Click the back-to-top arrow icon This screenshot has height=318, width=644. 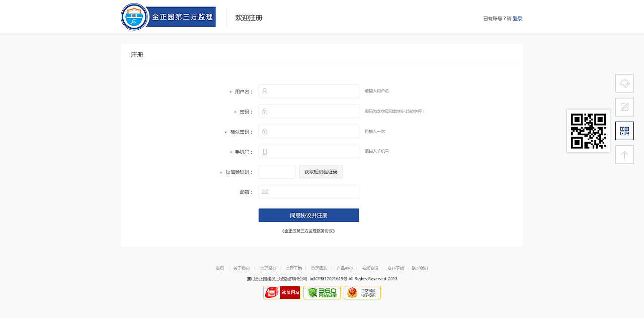(x=624, y=154)
